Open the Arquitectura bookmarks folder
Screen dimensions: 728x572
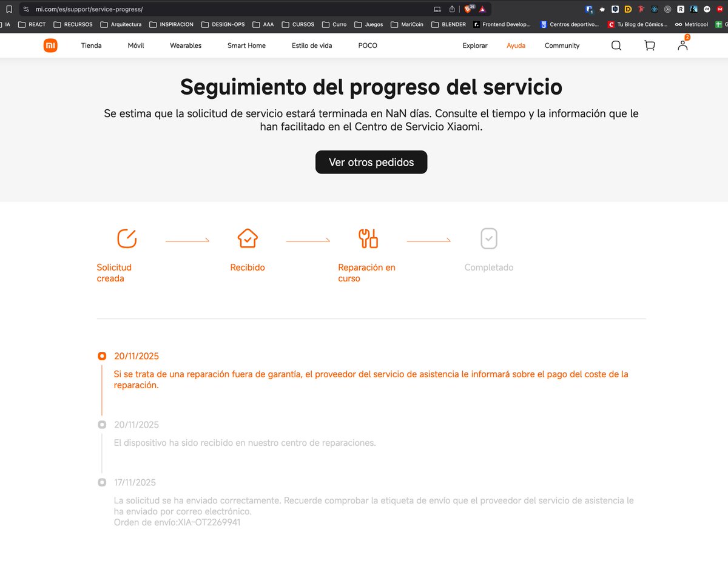click(121, 25)
